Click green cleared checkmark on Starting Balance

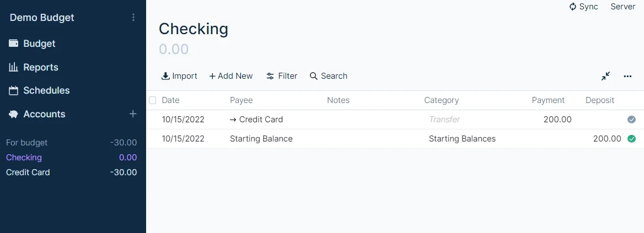coord(631,139)
